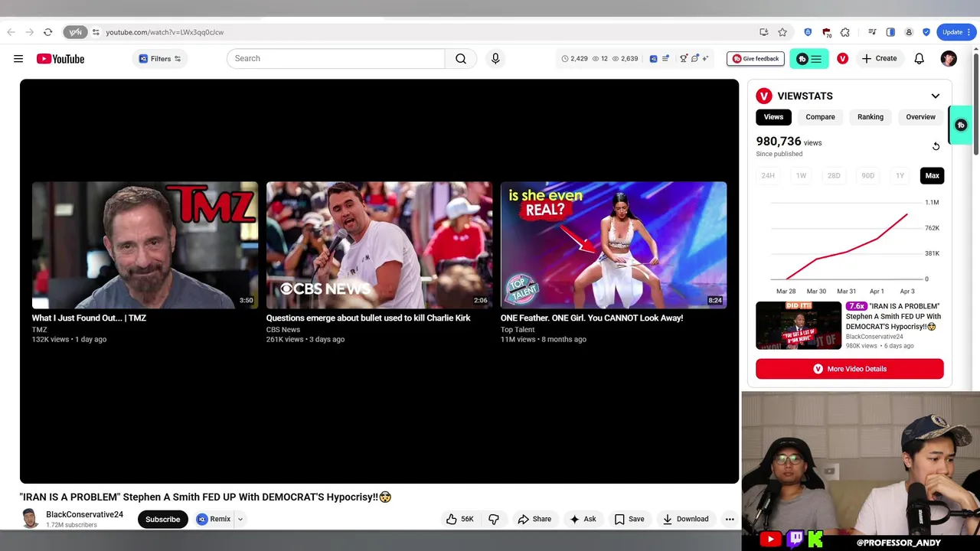Collapse the VIEWSTATS panel chevron
This screenshot has width=980, height=551.
pos(936,96)
